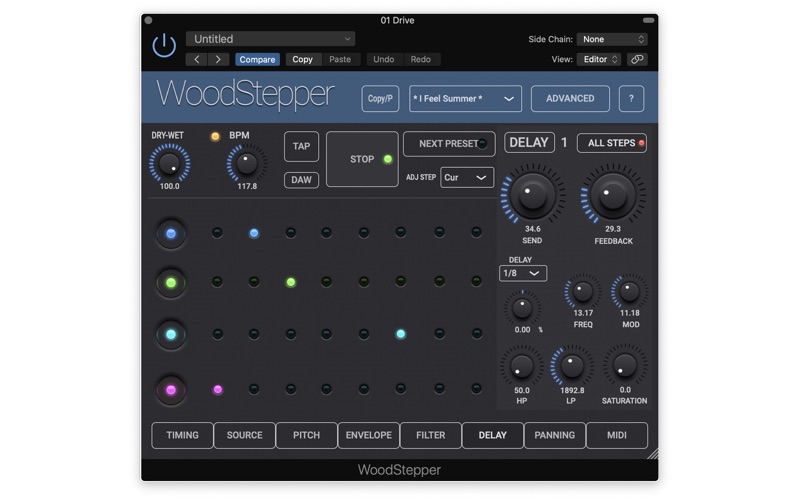Enable first step of the cyan row

tap(218, 334)
